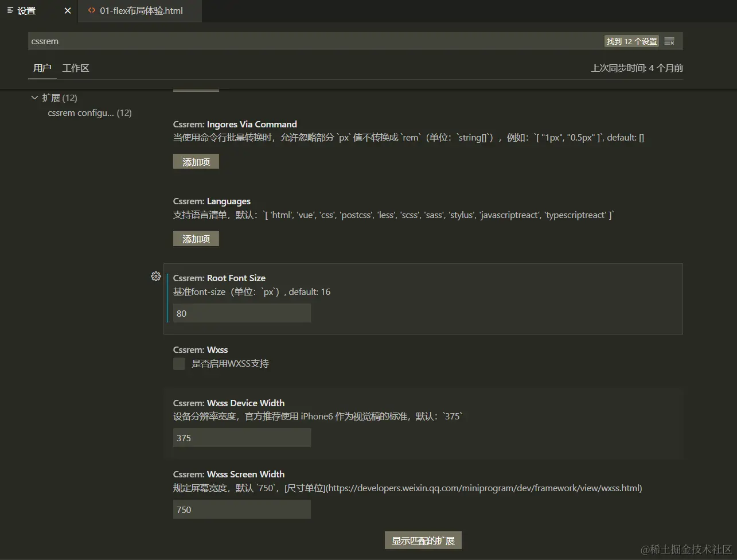737x560 pixels.
Task: Enable the 是否启用WXSS支持 checkbox
Action: pyautogui.click(x=179, y=363)
